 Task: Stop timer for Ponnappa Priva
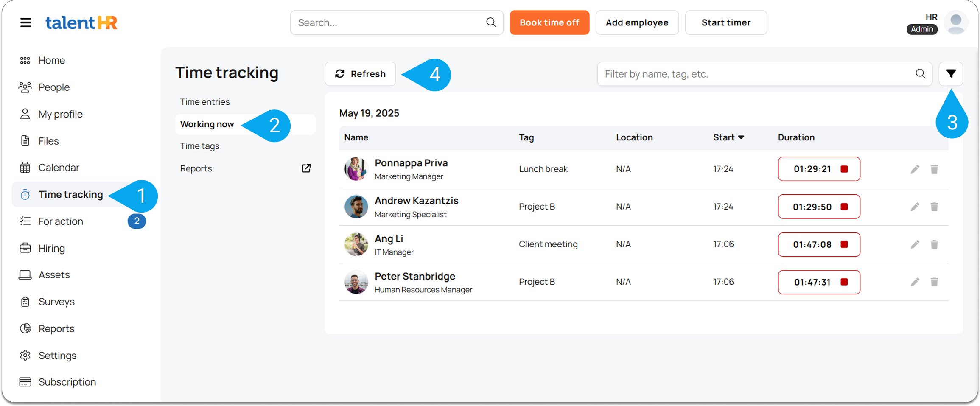tap(844, 169)
